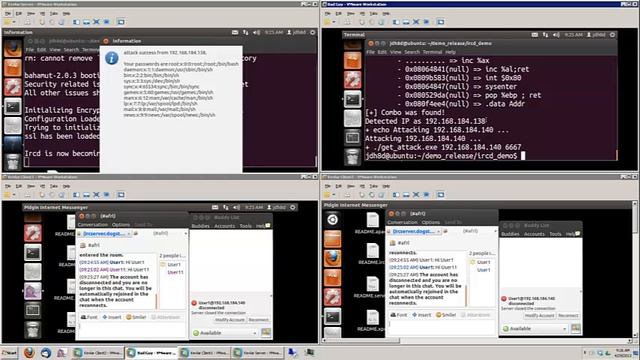Screen dimensions: 640x360
Task: Click the mail indicator in Bad Guy panel
Action: click(535, 35)
